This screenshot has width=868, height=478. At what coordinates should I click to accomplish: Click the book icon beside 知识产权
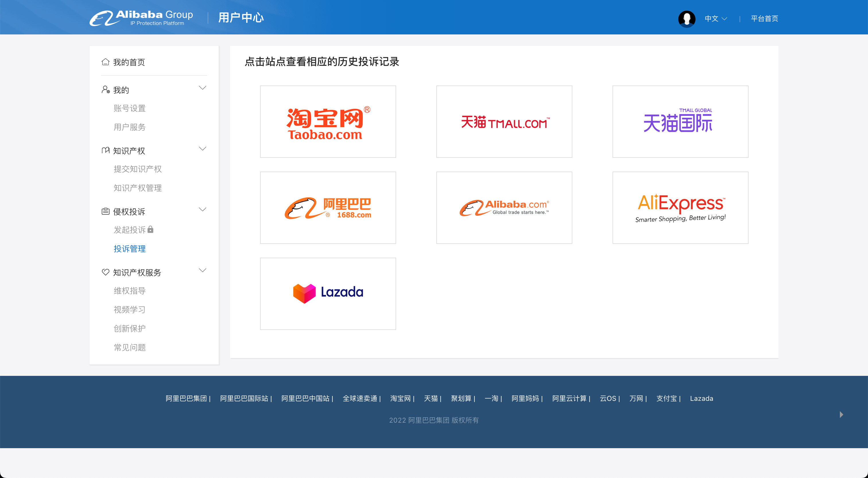[105, 150]
